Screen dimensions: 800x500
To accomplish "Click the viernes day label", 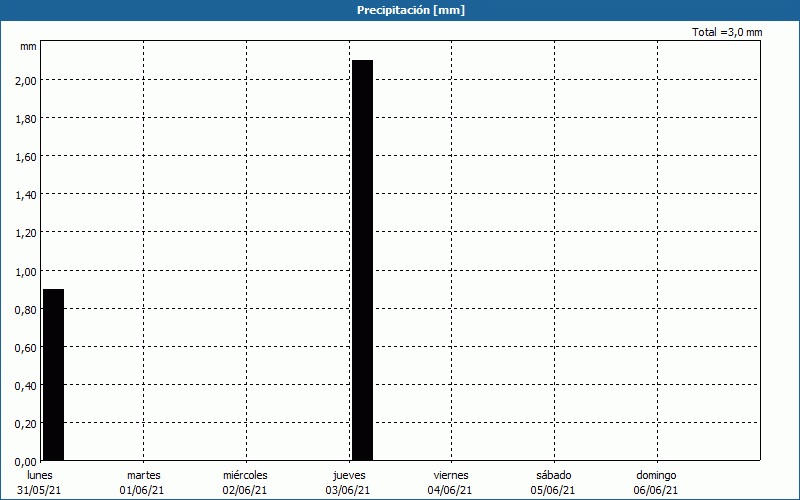I will [451, 475].
